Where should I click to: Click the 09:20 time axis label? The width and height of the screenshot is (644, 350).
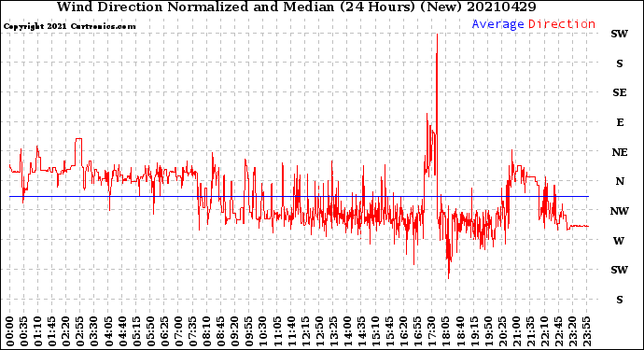point(235,331)
